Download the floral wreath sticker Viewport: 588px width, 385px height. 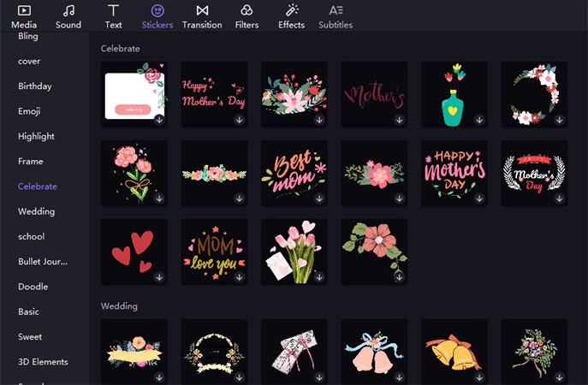click(559, 120)
